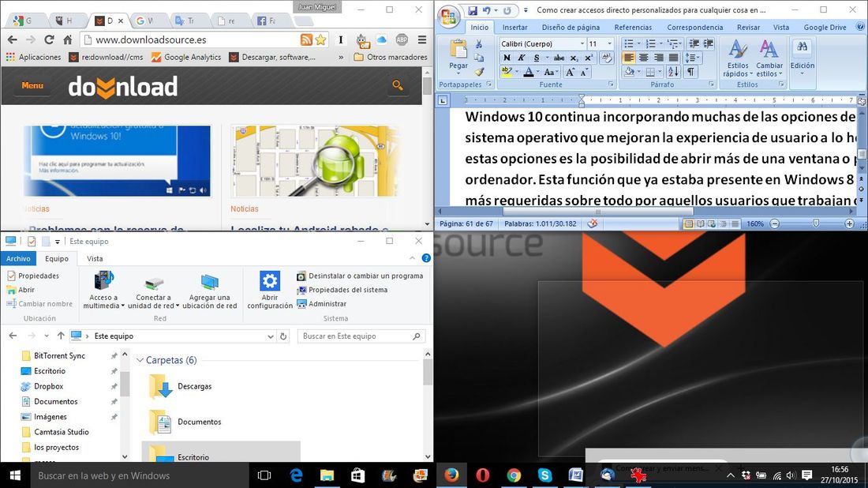Click the Explorer refresh icon beside address bar

point(283,336)
